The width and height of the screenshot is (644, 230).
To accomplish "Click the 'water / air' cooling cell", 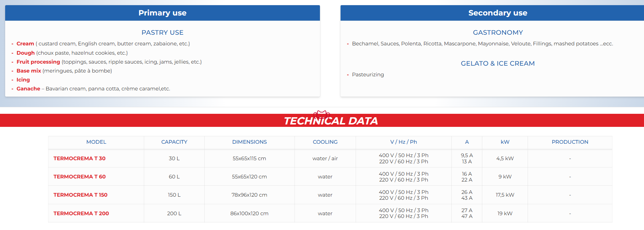I will [x=325, y=158].
